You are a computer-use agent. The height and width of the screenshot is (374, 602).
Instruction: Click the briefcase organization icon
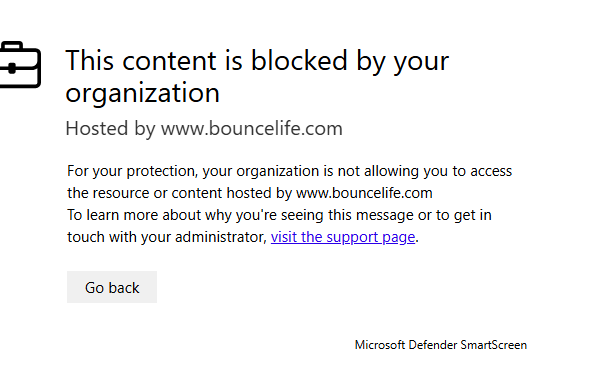pos(20,65)
